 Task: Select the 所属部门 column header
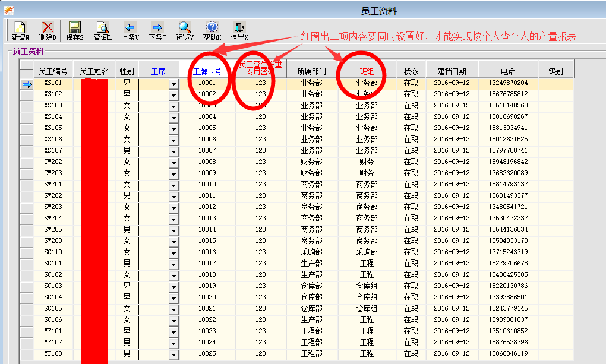click(311, 71)
